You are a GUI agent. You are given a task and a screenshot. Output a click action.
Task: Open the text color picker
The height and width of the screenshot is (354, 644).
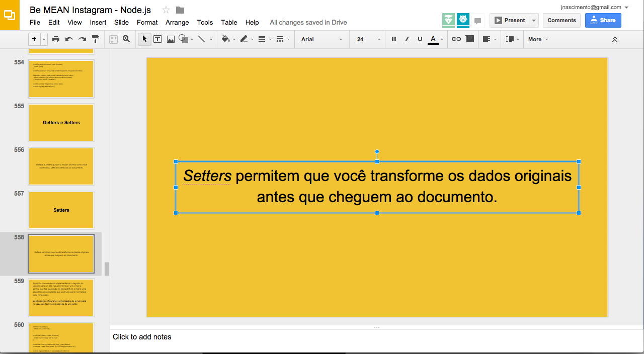433,39
